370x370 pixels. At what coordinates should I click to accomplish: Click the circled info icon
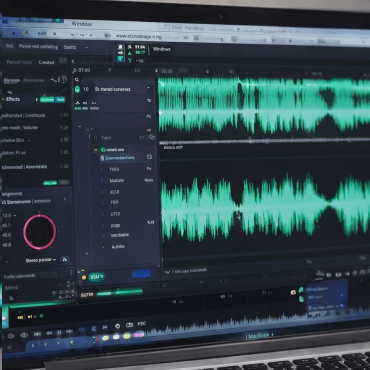[x=63, y=80]
